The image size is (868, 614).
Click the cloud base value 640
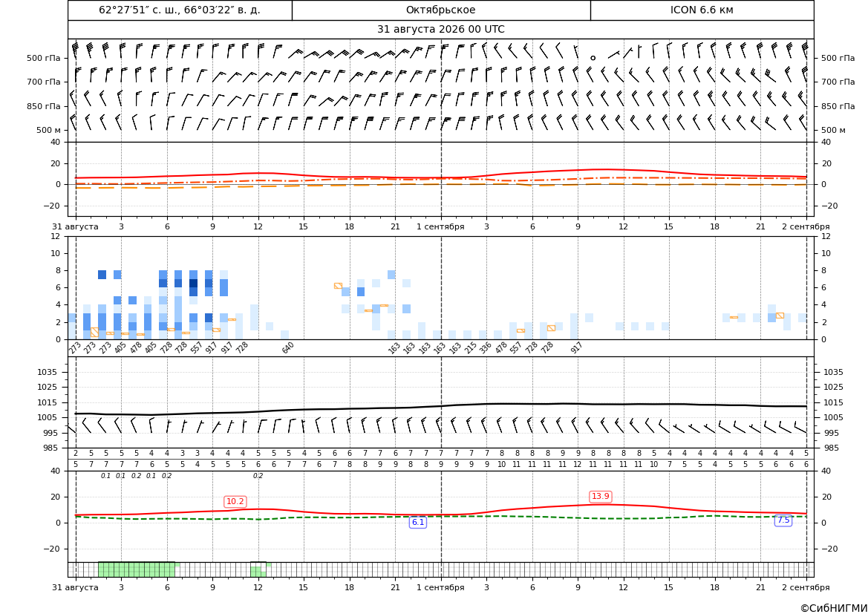[288, 348]
